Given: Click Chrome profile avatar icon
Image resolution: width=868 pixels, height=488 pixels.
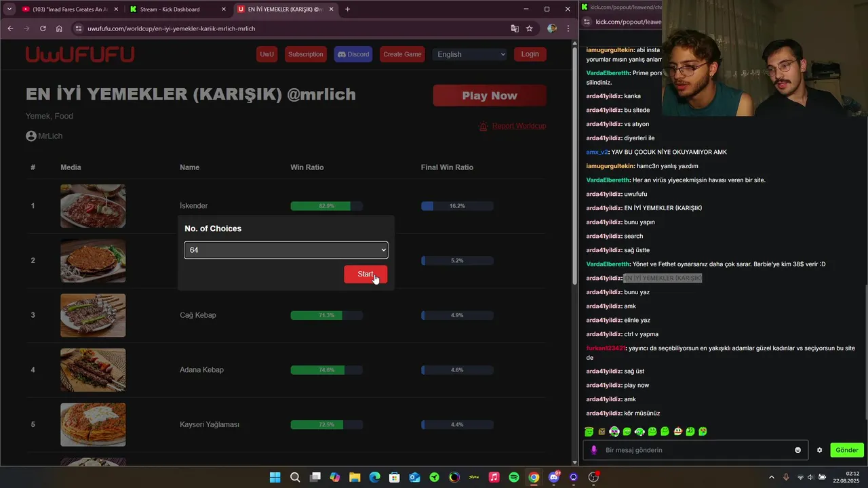Looking at the screenshot, I should click(x=552, y=28).
